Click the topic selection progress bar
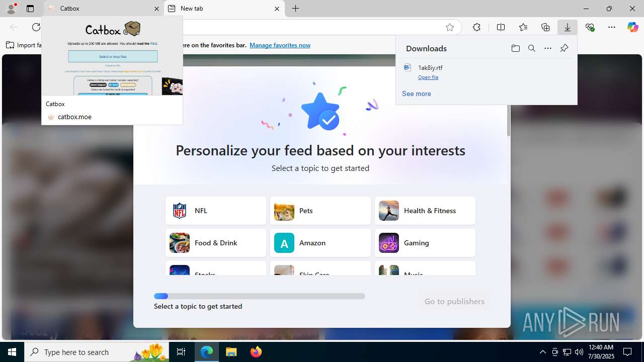This screenshot has height=362, width=644. pos(260,296)
